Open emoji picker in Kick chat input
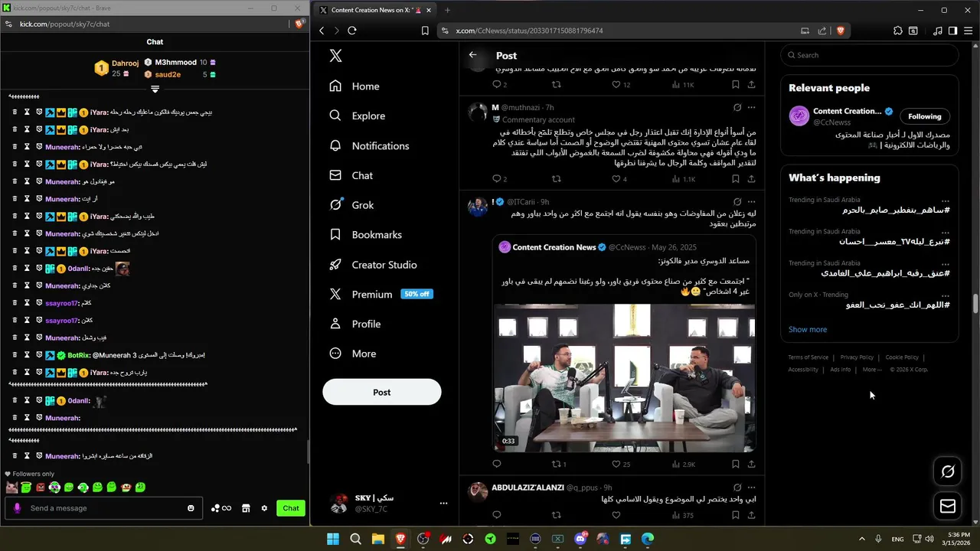This screenshot has height=551, width=980. coord(191,508)
